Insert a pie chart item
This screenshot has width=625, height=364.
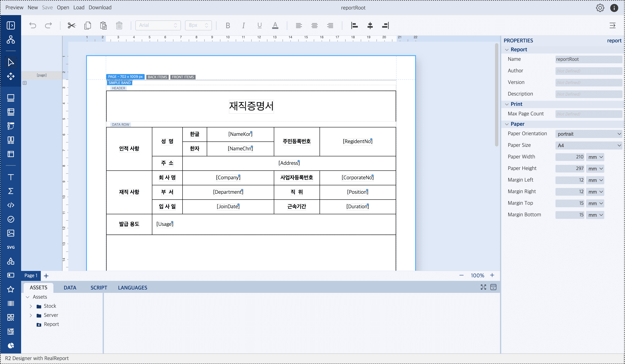11,345
